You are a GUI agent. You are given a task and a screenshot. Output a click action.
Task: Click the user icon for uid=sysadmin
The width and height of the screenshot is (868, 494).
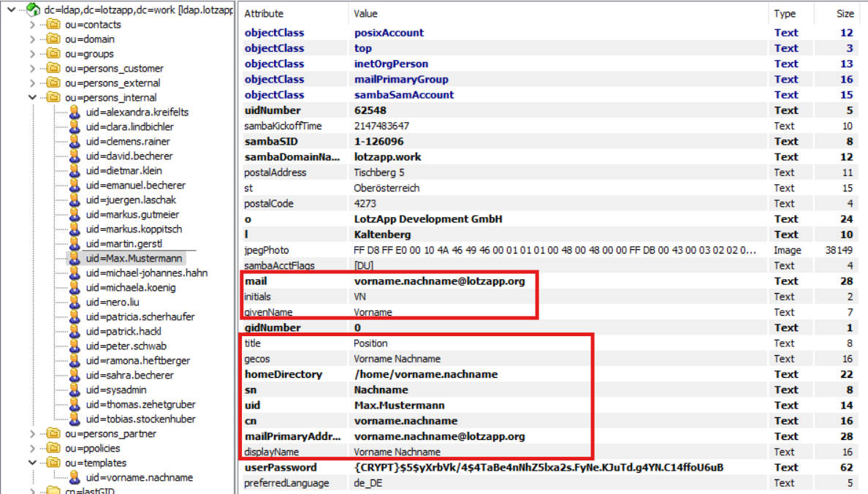click(x=75, y=389)
